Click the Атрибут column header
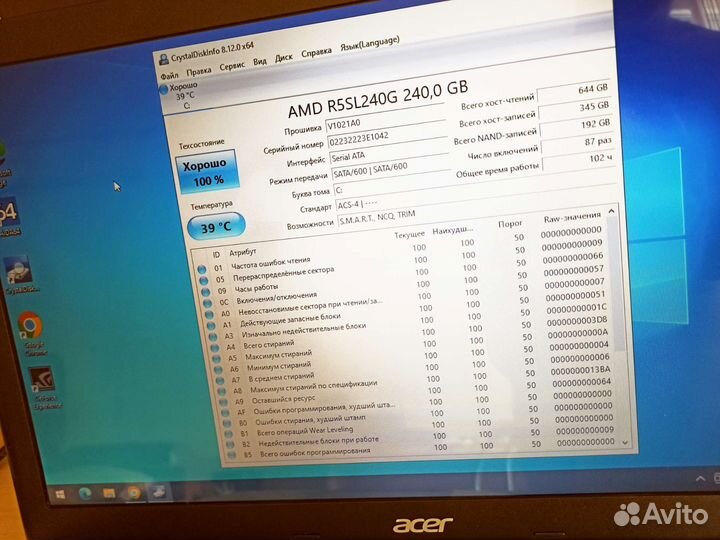Image resolution: width=720 pixels, height=540 pixels. click(x=242, y=252)
